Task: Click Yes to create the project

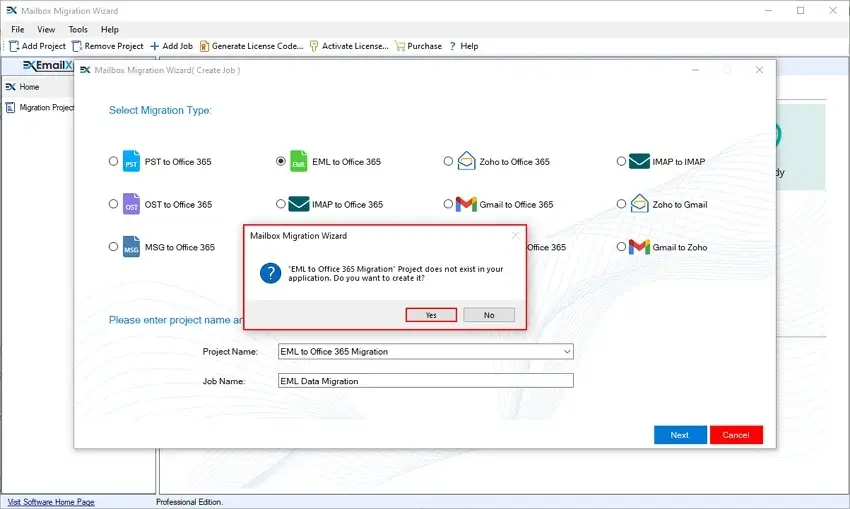Action: point(431,315)
